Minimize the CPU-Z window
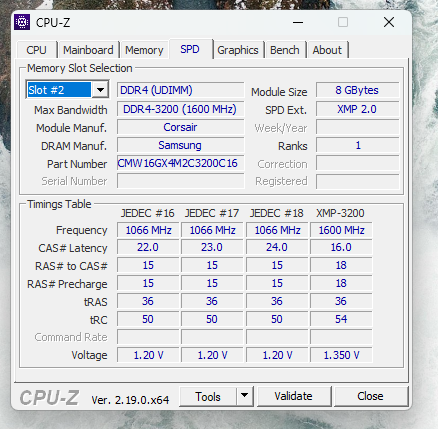438x429 pixels. [298, 22]
